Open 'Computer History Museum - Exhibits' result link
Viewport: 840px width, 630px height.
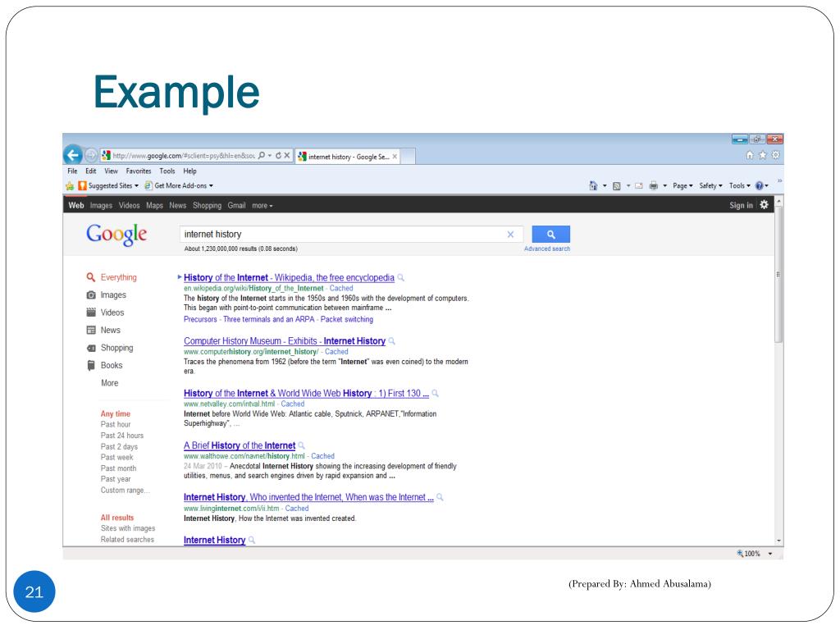pos(285,340)
